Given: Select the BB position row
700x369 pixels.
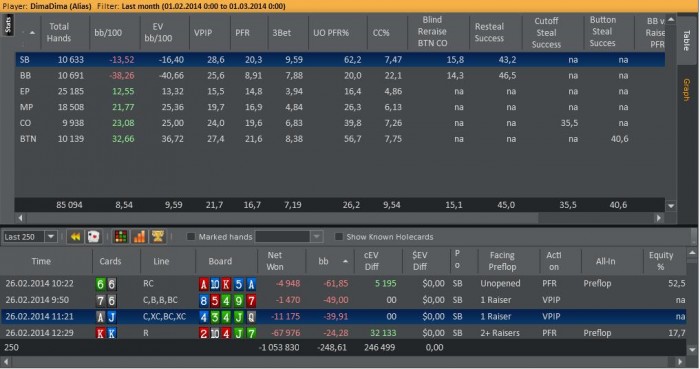Looking at the screenshot, I should click(340, 75).
